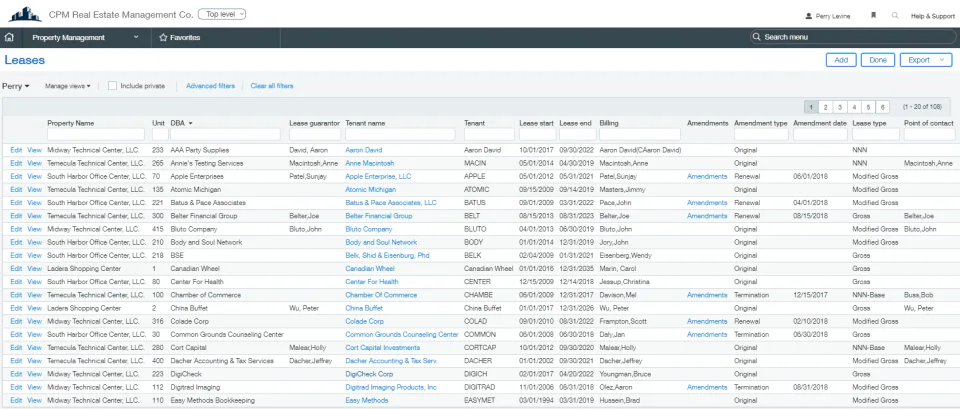This screenshot has width=960, height=409.
Task: View the Canadian Wheel lease
Action: (34, 269)
